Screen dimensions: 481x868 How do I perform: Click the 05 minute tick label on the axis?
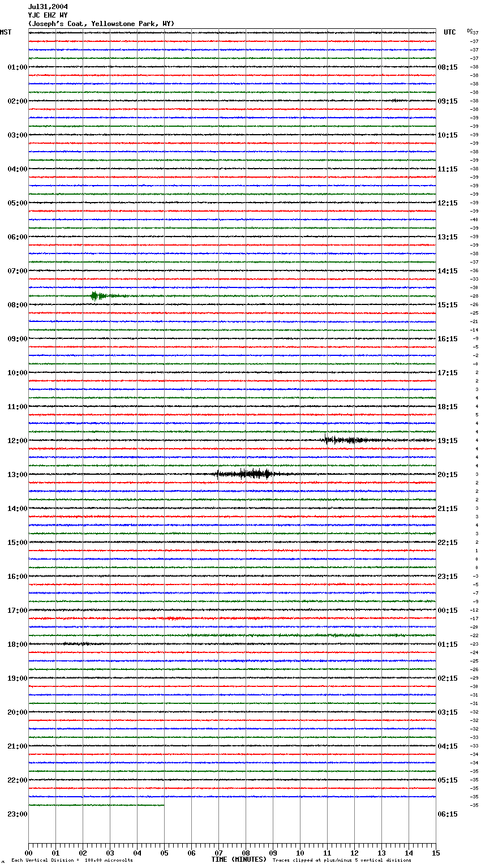click(164, 853)
